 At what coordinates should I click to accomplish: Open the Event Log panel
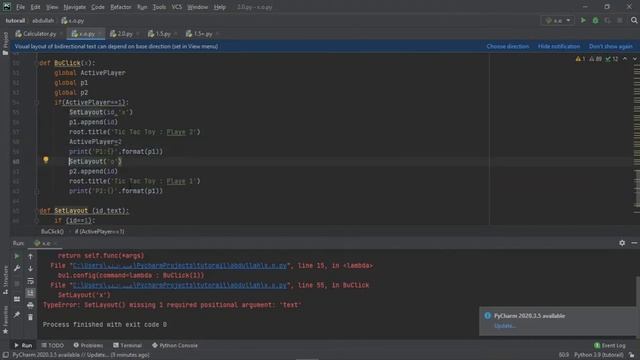(609, 345)
